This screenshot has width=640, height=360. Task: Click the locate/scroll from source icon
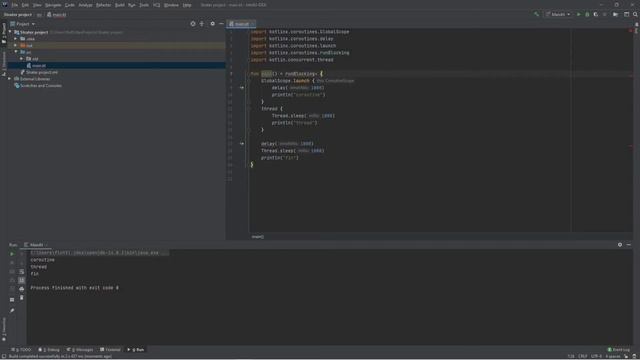193,24
